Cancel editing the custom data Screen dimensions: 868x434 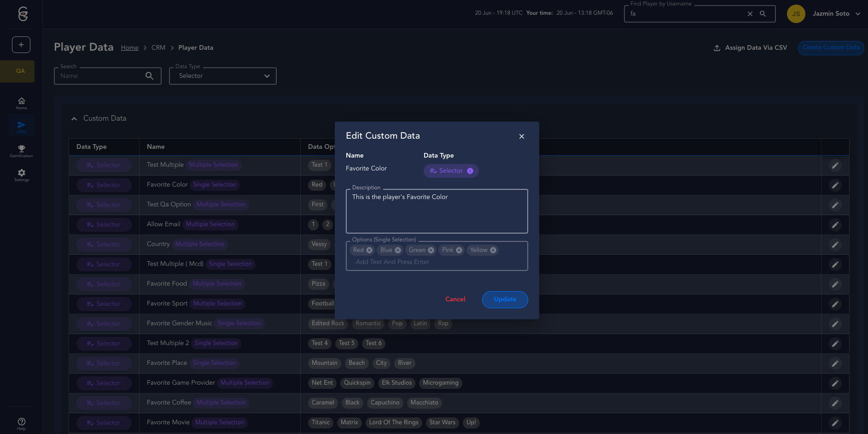pyautogui.click(x=455, y=299)
